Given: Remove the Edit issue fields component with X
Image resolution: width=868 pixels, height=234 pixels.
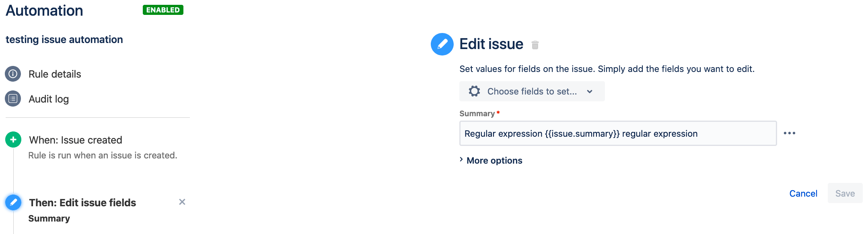Looking at the screenshot, I should (x=182, y=202).
